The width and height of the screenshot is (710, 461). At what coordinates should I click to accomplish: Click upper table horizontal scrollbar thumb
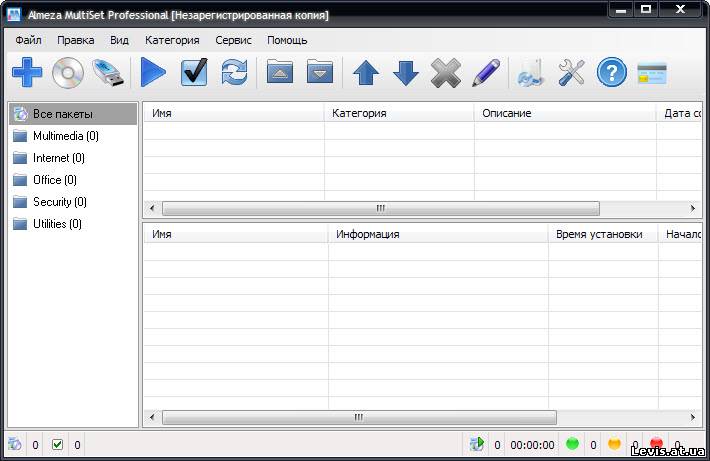click(381, 208)
